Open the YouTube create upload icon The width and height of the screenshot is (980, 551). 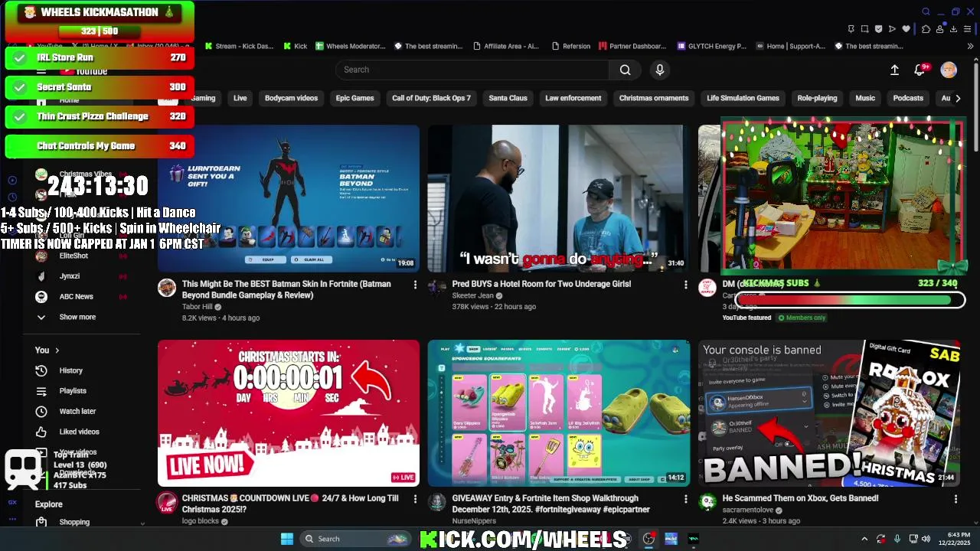coord(894,70)
